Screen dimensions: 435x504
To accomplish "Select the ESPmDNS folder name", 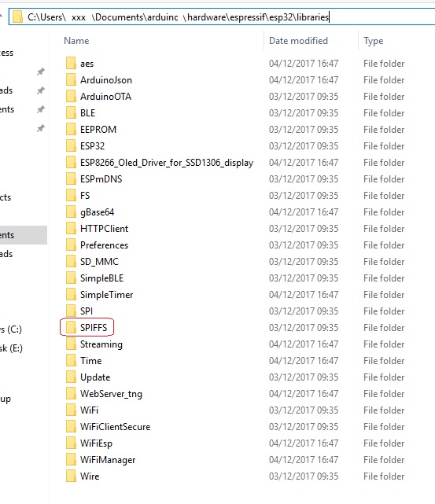I will coord(101,178).
